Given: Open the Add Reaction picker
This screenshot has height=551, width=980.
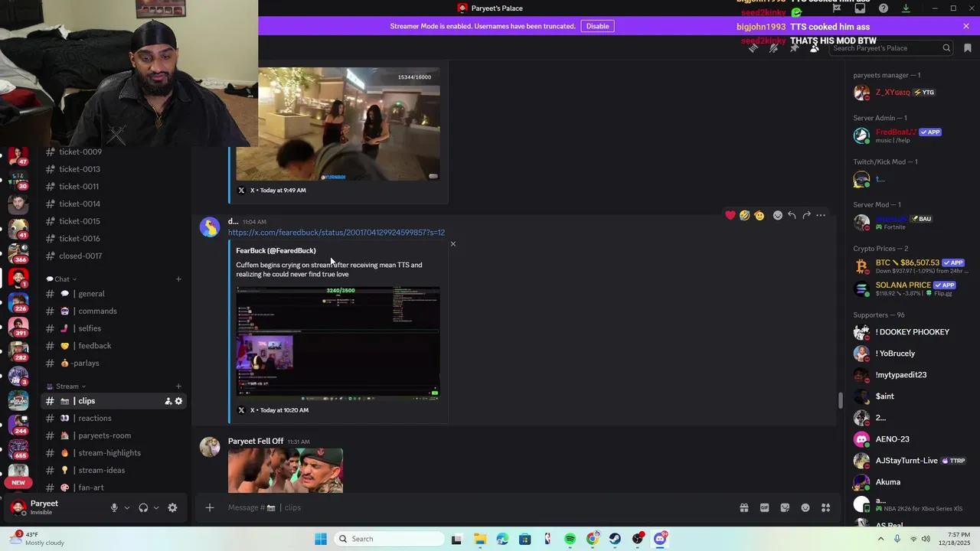Looking at the screenshot, I should [x=778, y=216].
